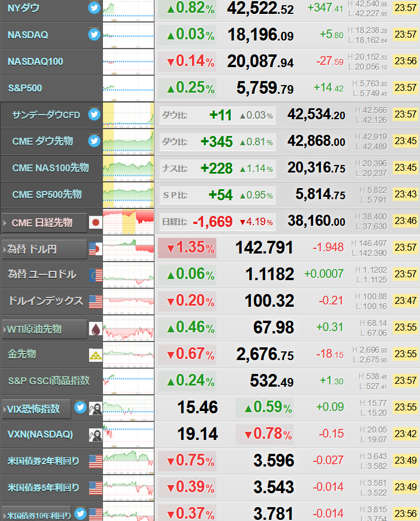Click the 3.596 two-year yield value
420x521 pixels.
tap(274, 461)
